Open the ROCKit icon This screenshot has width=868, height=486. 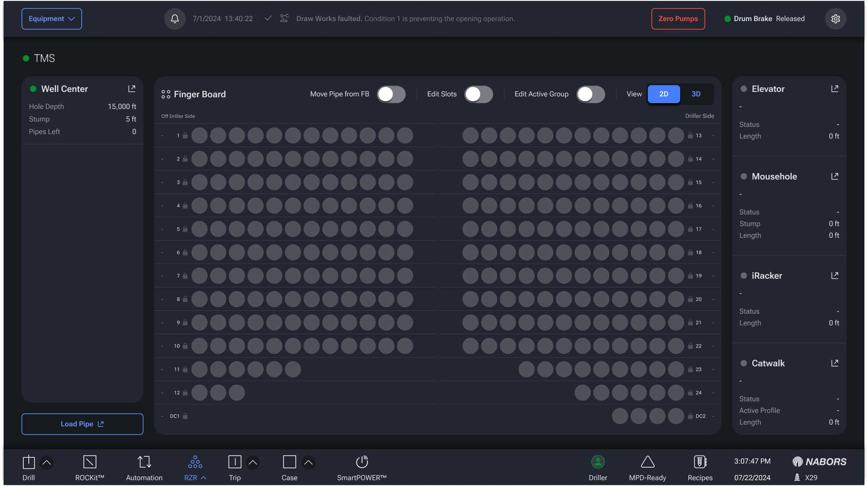(90, 462)
